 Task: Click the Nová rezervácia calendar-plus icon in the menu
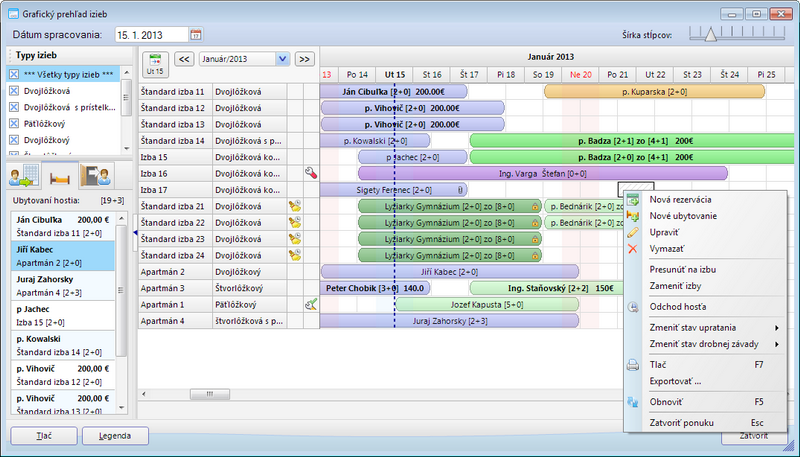point(633,200)
